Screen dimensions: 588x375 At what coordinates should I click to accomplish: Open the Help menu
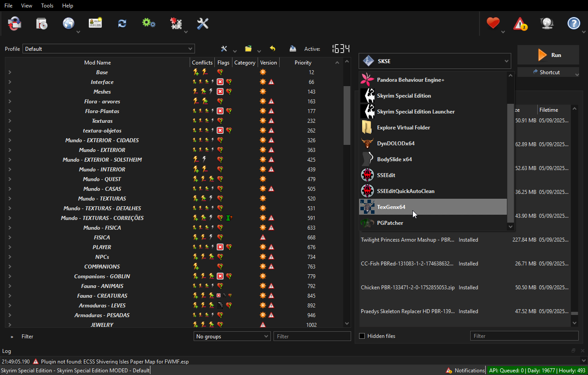click(67, 6)
